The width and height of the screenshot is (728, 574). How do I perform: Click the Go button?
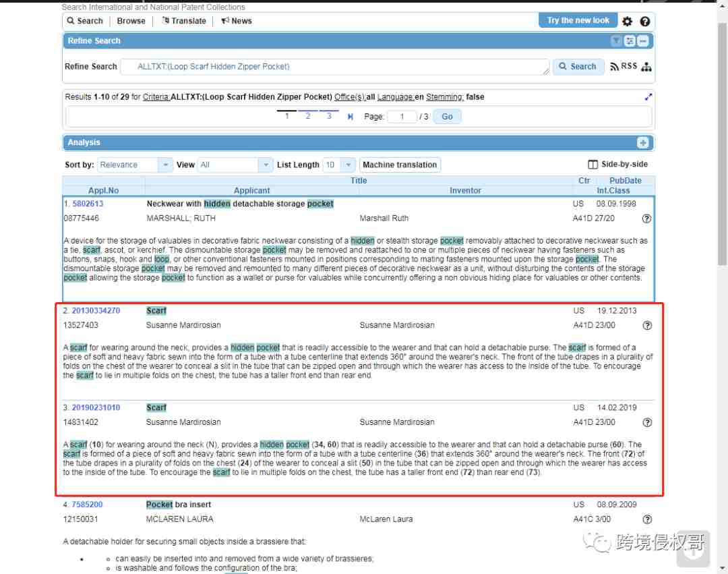[x=447, y=117]
